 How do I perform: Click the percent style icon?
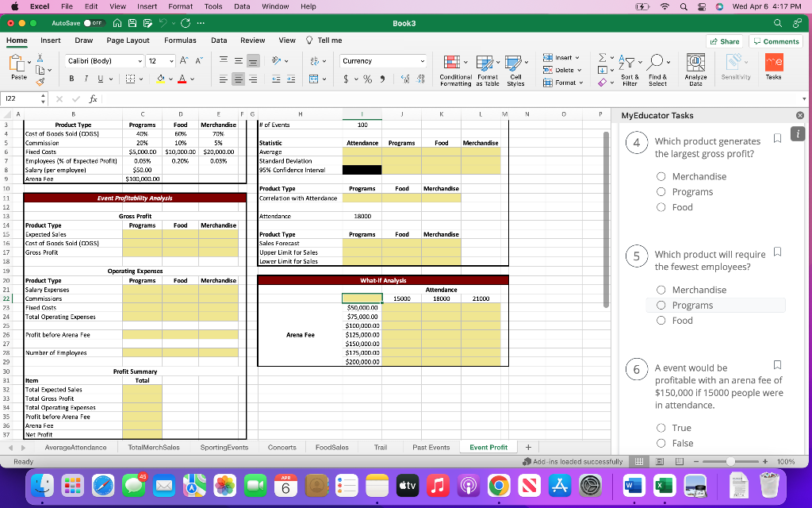pyautogui.click(x=367, y=79)
